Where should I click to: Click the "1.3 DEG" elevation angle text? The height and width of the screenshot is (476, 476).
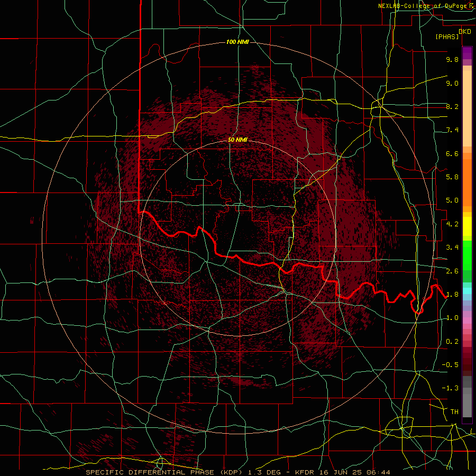click(x=263, y=472)
